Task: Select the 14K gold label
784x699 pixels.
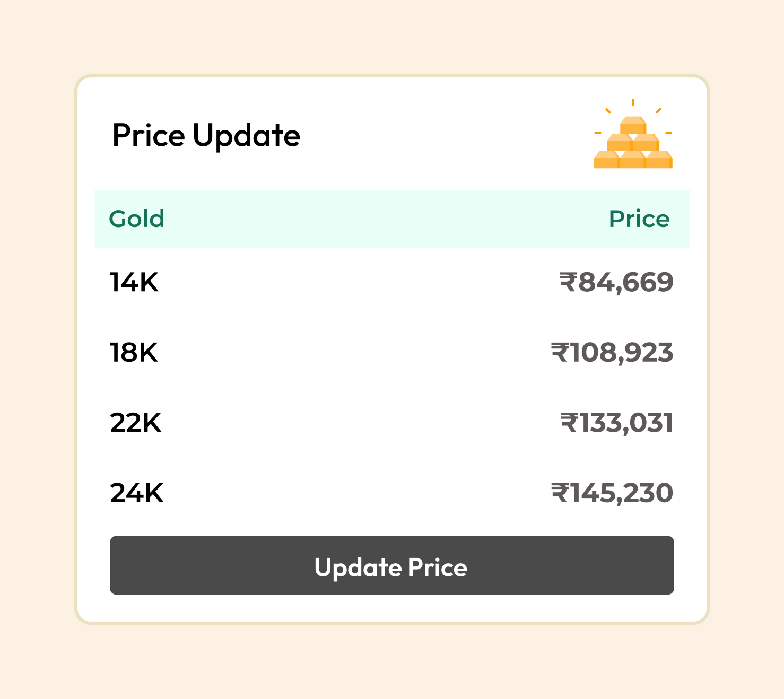Action: [x=134, y=282]
